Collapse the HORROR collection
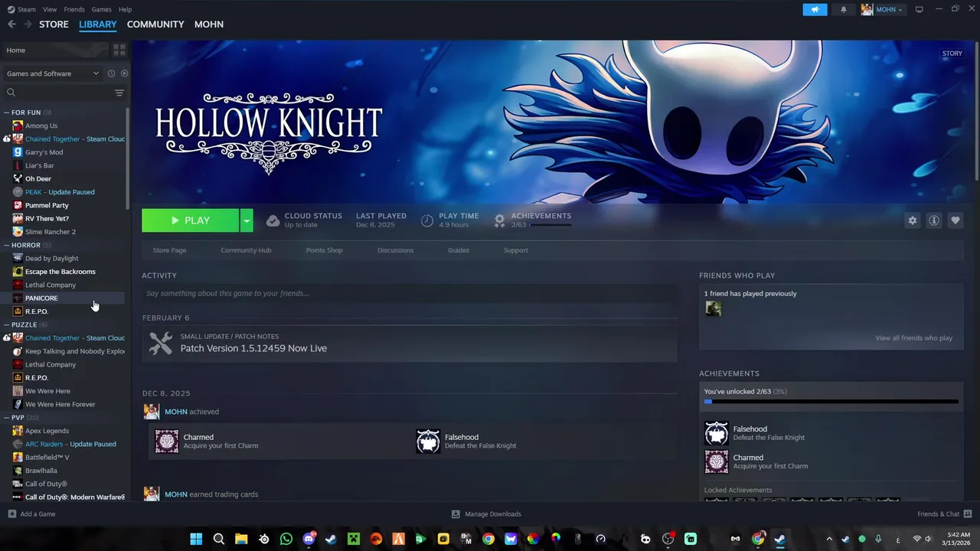980x551 pixels. coord(6,245)
